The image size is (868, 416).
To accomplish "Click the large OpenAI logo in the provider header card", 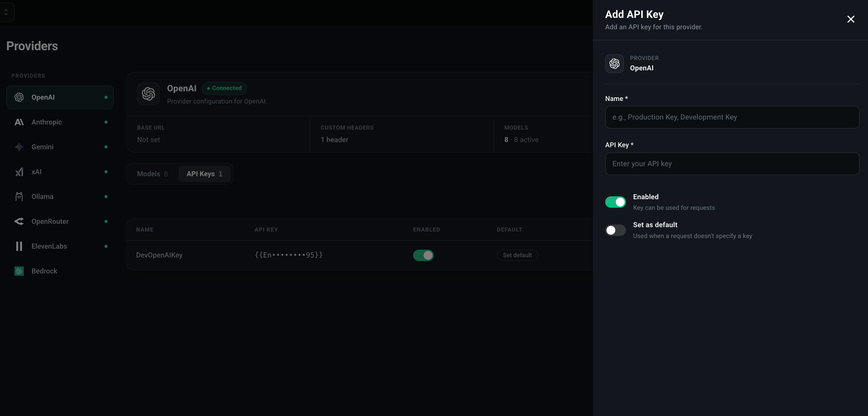I will pyautogui.click(x=148, y=94).
